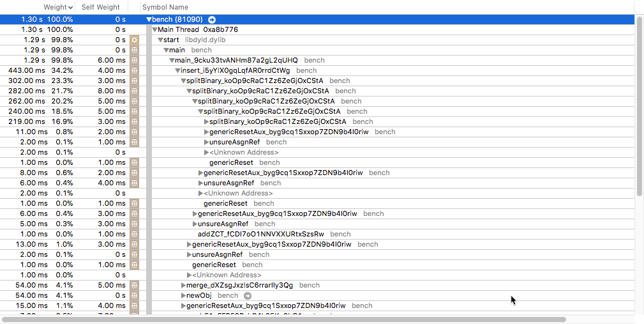This screenshot has height=324, width=644.
Task: Collapse the insert_i5yYlX0gqLqfAR0rrdCtWg node
Action: (x=177, y=71)
